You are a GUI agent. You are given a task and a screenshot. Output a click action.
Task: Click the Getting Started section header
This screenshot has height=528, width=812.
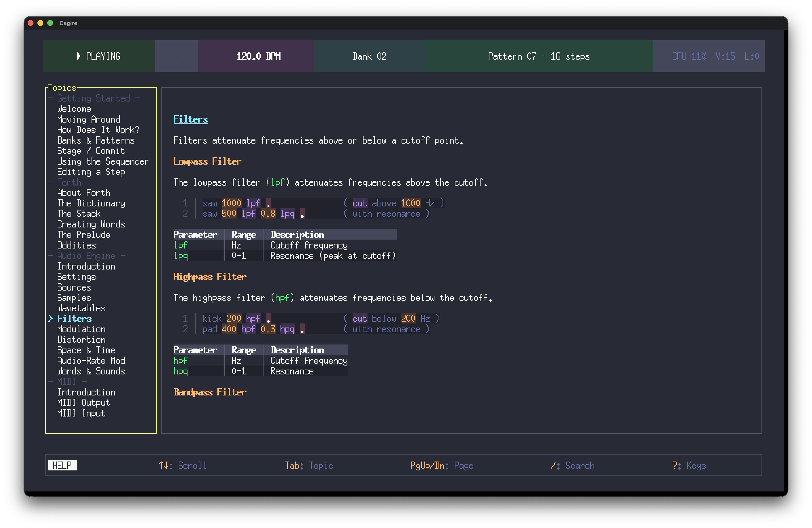[93, 98]
